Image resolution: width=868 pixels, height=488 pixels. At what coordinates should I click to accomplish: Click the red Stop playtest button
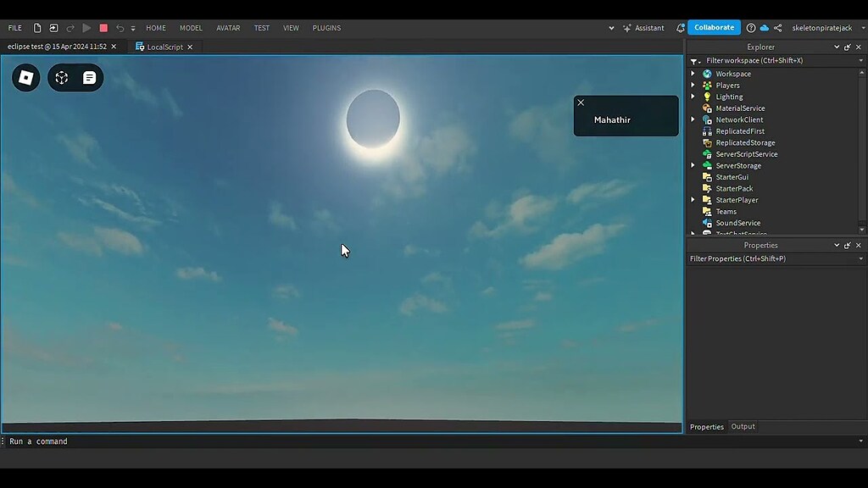(103, 28)
